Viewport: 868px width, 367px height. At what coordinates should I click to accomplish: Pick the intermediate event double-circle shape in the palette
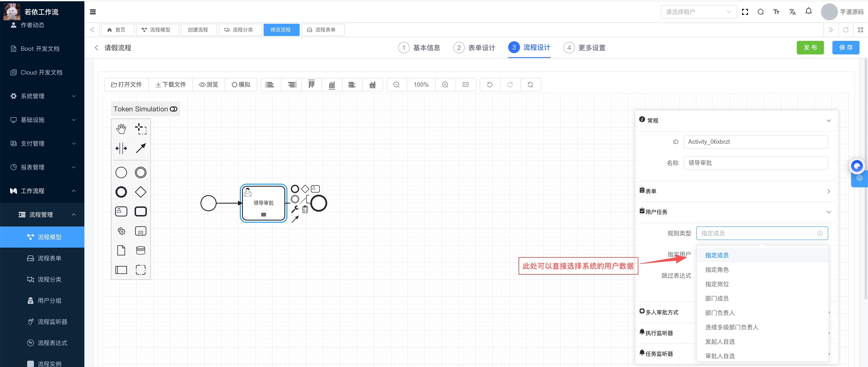(x=140, y=172)
